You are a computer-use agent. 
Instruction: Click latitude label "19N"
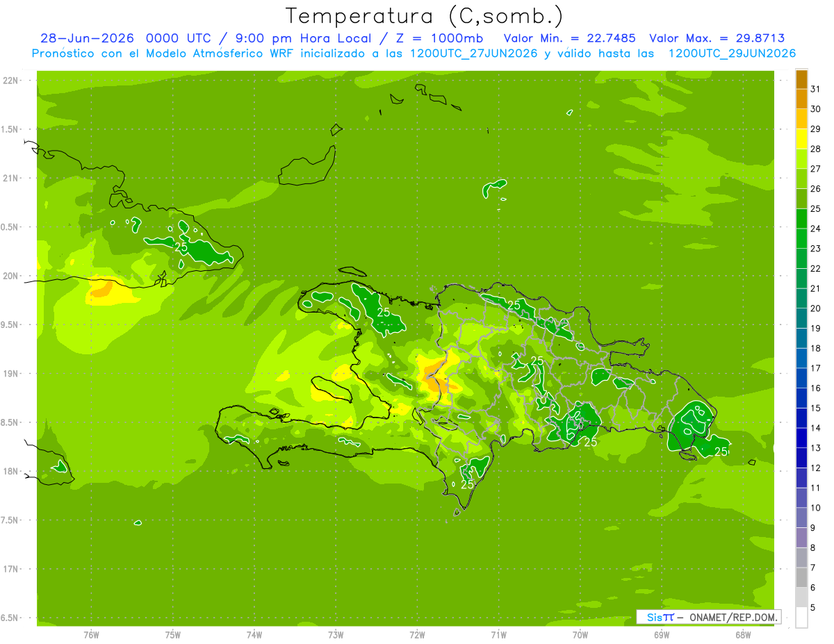coord(12,373)
